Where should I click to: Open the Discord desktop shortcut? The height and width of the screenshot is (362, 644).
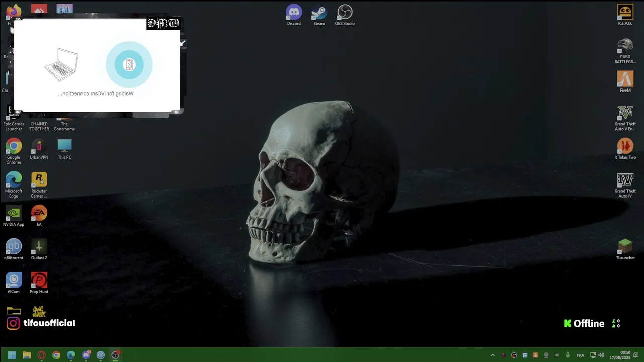coord(294,15)
